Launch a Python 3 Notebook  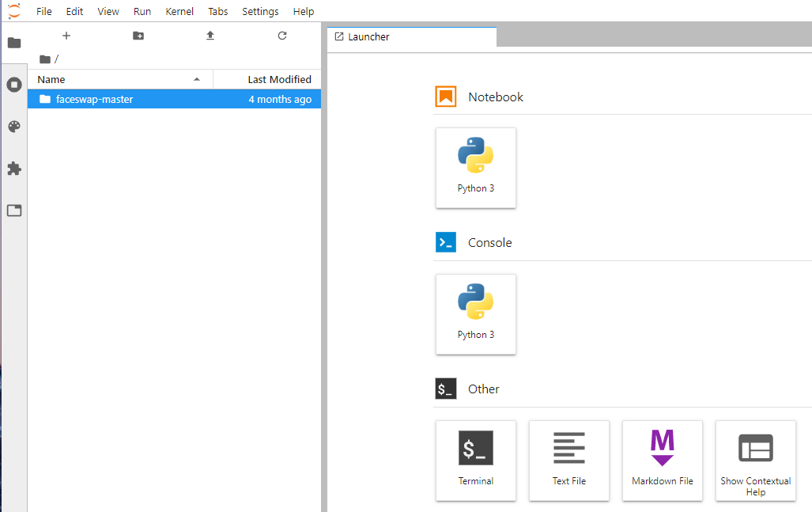[x=475, y=168]
